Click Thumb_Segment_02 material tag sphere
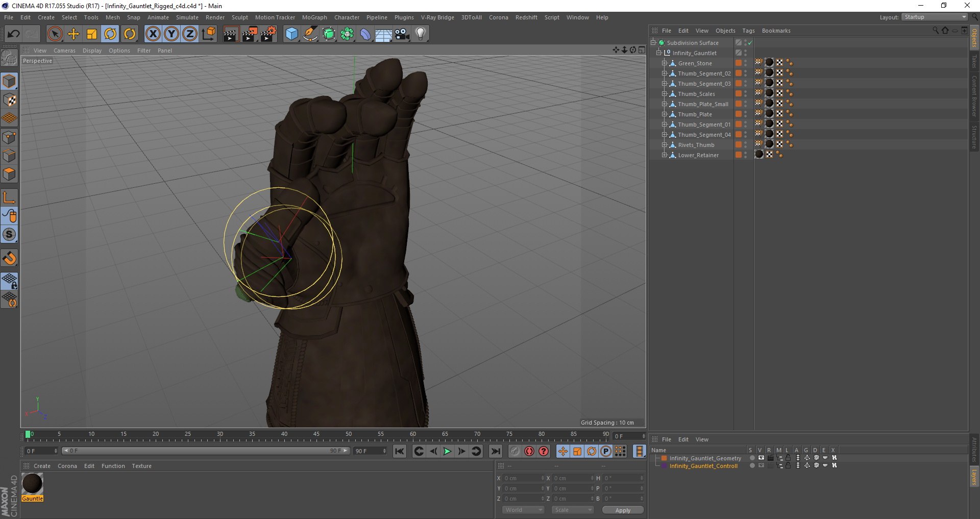Viewport: 980px width, 519px height. pos(769,73)
